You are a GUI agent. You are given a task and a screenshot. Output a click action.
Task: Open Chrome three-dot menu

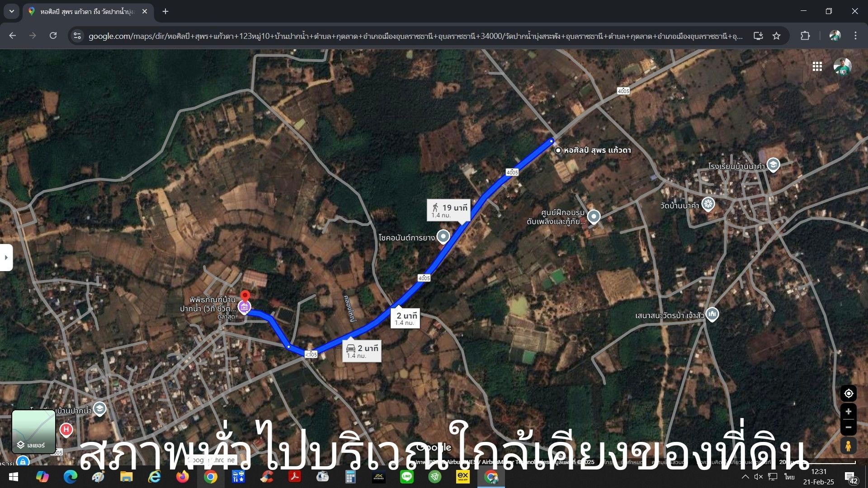coord(855,36)
